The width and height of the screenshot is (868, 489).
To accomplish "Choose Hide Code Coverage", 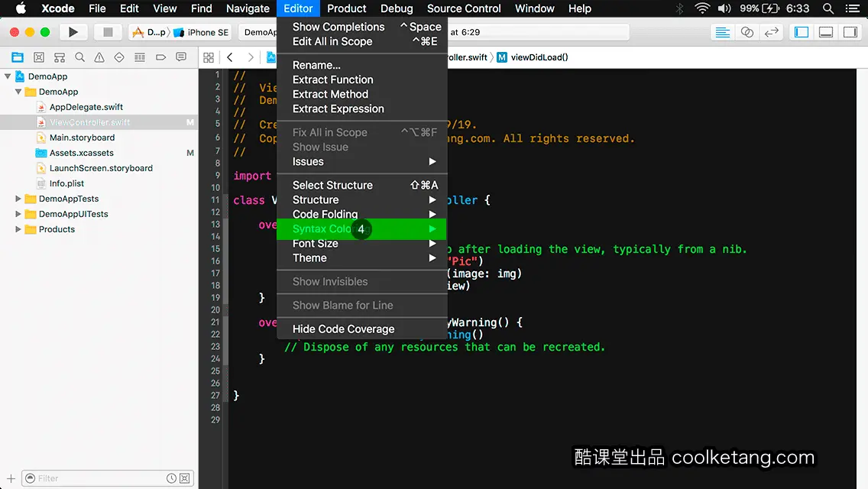I will tap(361, 329).
